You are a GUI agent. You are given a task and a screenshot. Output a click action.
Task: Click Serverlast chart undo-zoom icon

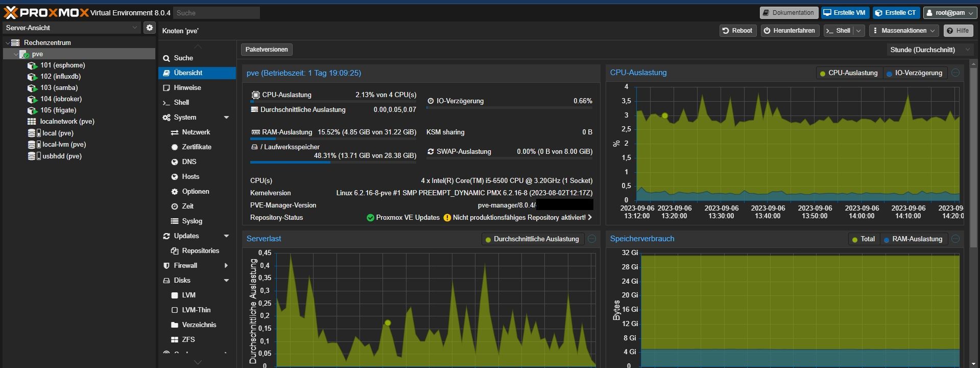tap(592, 239)
